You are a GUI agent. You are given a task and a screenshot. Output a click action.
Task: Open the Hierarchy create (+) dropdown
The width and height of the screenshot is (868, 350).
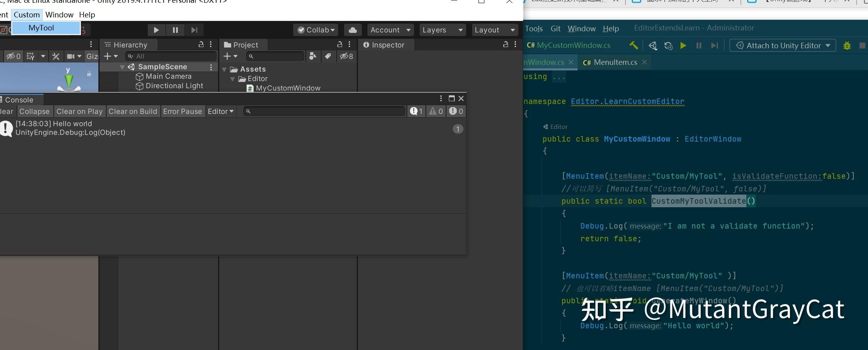[111, 56]
